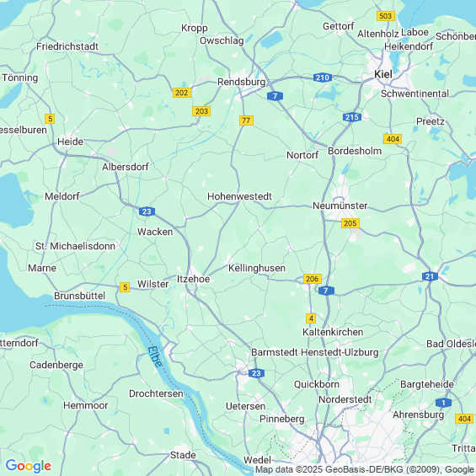Click the route 202 road marker
This screenshot has width=476, height=476.
click(182, 93)
